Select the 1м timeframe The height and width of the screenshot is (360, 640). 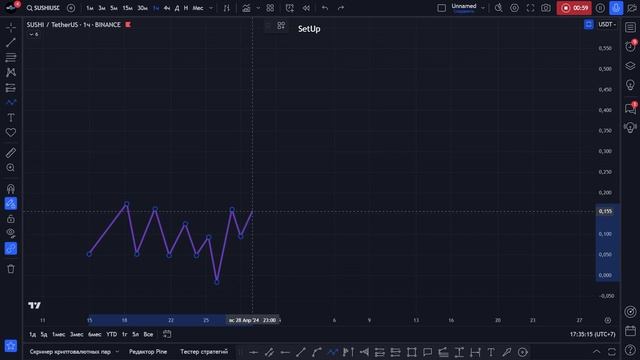point(89,8)
